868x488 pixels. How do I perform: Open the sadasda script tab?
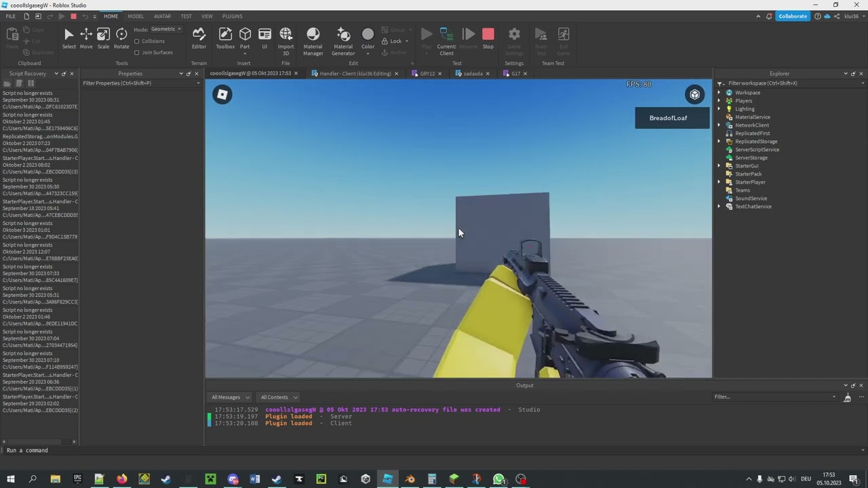coord(472,74)
